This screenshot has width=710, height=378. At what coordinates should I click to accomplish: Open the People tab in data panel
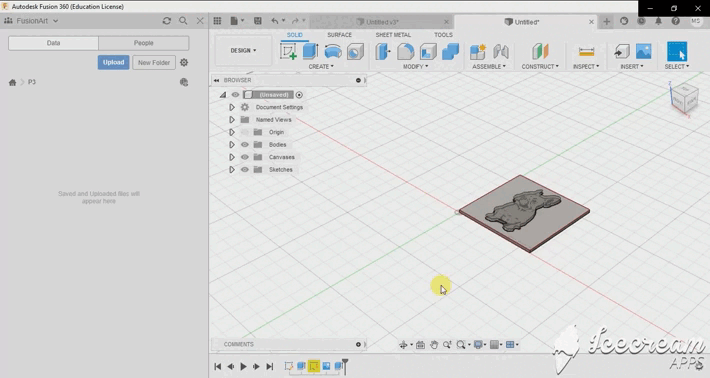pos(144,43)
